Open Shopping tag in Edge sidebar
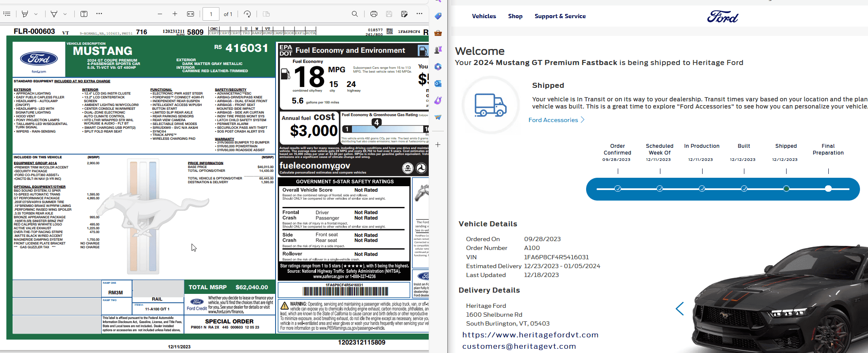 tap(438, 16)
